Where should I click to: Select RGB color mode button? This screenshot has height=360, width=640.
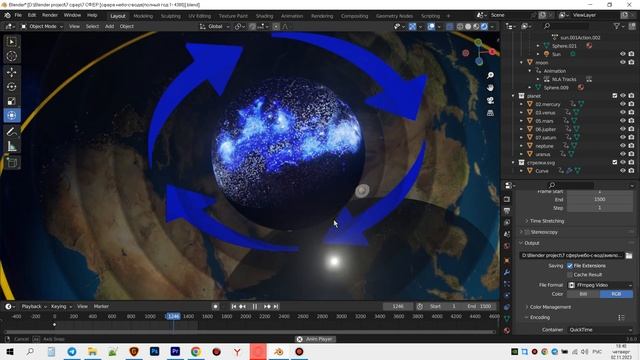[616, 294]
